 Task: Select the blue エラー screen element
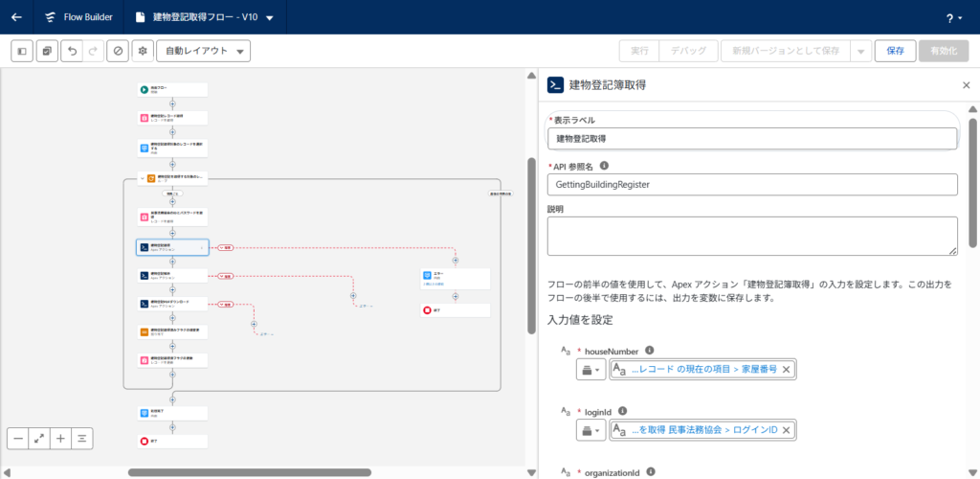tap(455, 279)
